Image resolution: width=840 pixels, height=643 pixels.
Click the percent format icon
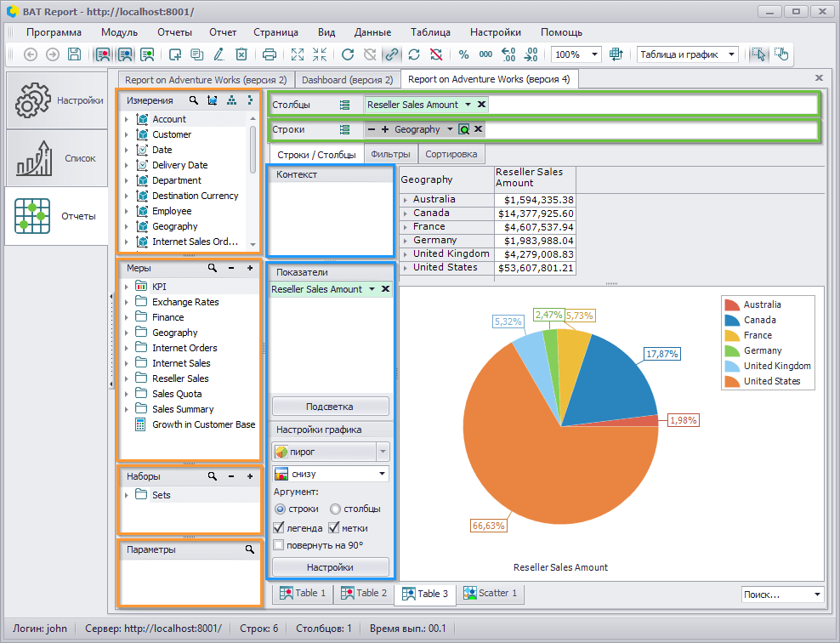464,54
